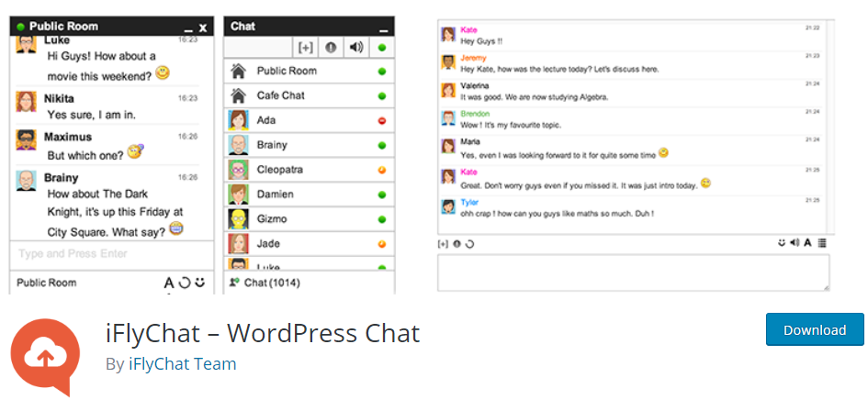Click the red busy status dot next to Ada
The image size is (868, 411).
coord(381,120)
